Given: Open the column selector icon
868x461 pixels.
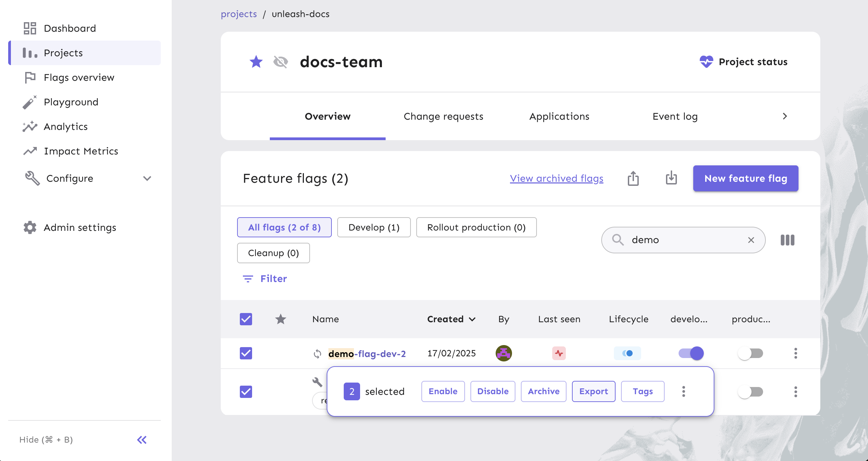Looking at the screenshot, I should tap(787, 240).
